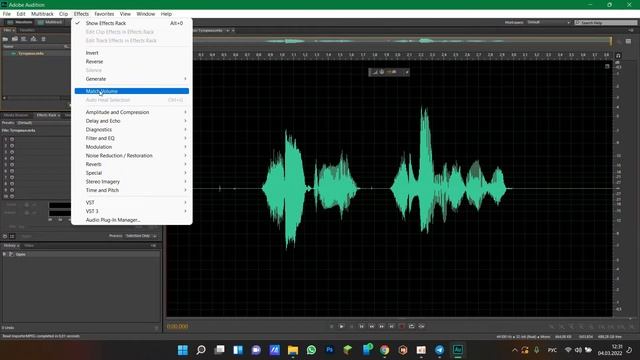This screenshot has width=640, height=360.
Task: Open Chrome from the taskbar
Action: point(384,350)
